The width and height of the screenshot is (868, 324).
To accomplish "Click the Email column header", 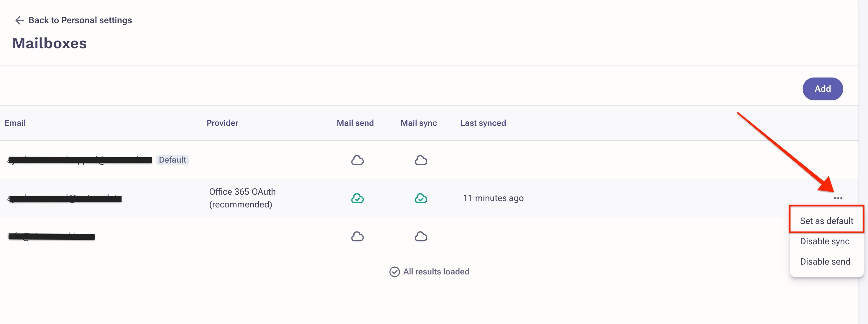I will coord(15,123).
